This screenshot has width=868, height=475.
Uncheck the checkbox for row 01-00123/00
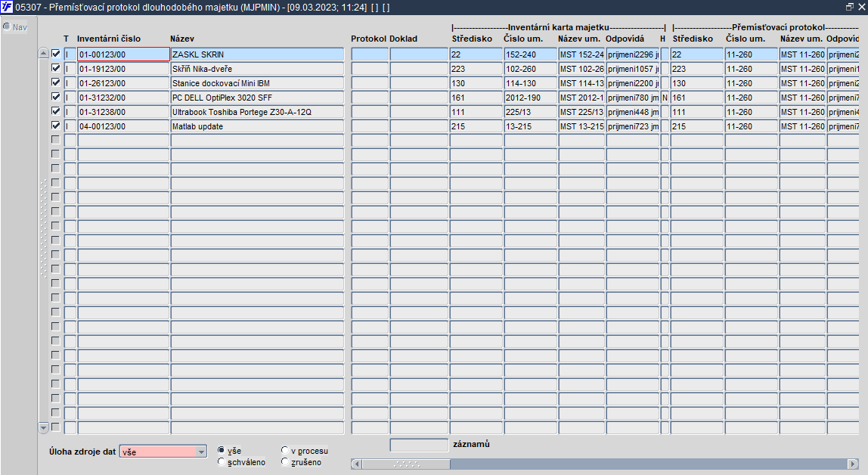pos(55,54)
